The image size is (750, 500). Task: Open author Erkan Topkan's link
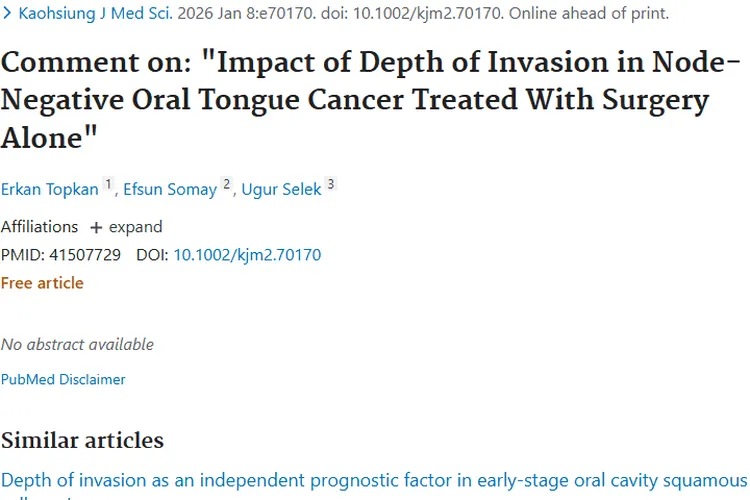click(x=49, y=189)
